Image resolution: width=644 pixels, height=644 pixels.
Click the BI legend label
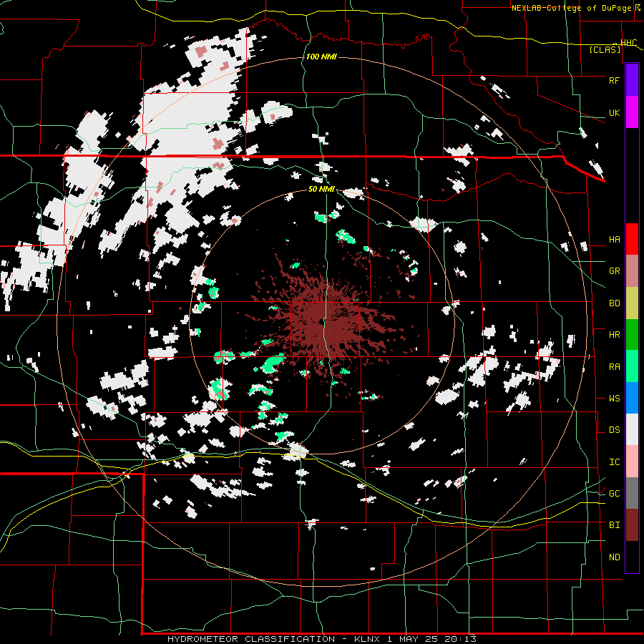(614, 525)
